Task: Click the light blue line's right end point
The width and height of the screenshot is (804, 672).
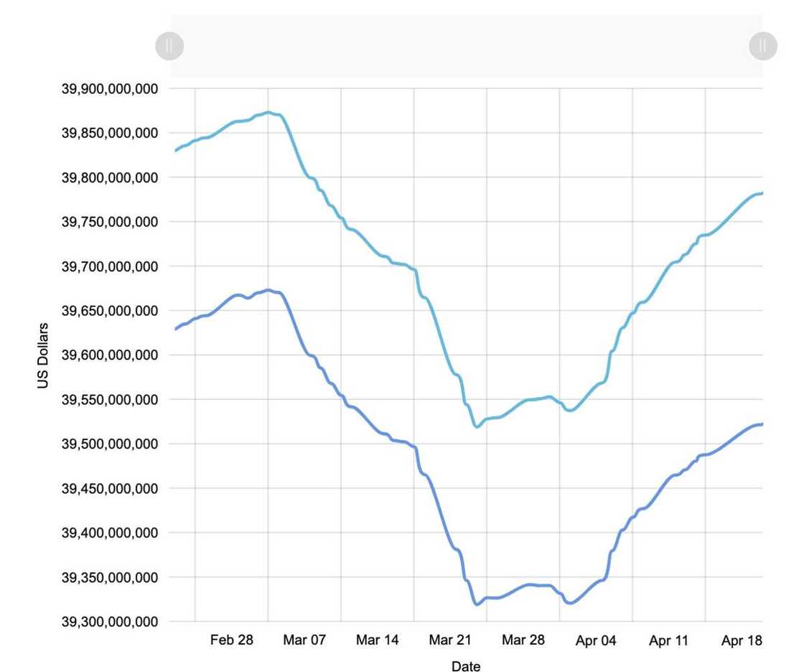Action: click(762, 193)
